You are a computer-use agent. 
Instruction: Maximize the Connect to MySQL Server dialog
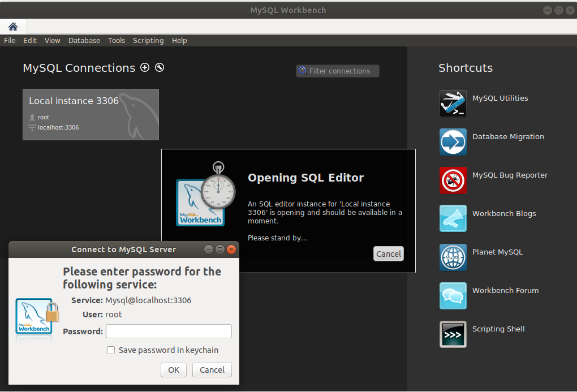220,249
